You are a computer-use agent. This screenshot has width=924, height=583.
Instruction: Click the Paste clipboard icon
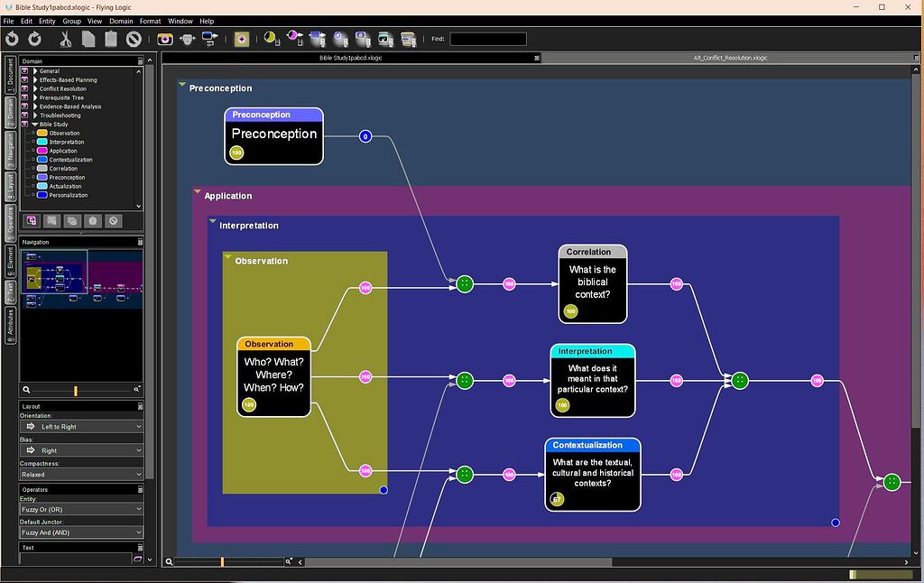[111, 39]
